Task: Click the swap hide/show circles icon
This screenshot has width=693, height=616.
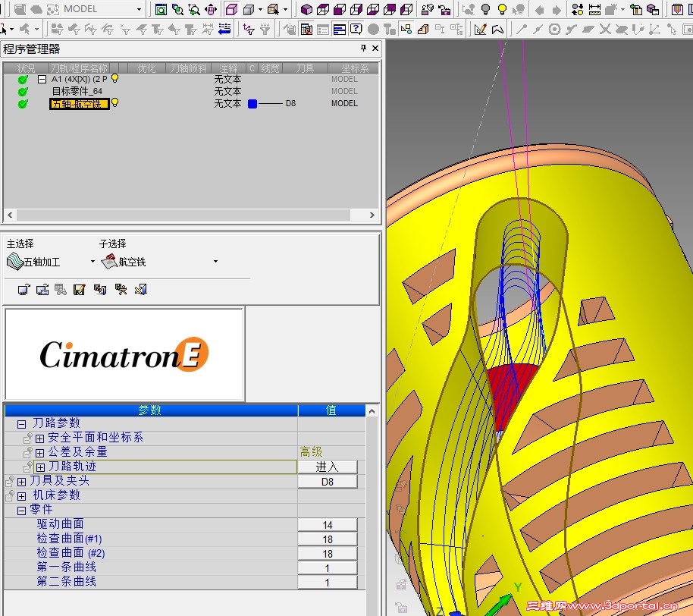Action: [577, 9]
